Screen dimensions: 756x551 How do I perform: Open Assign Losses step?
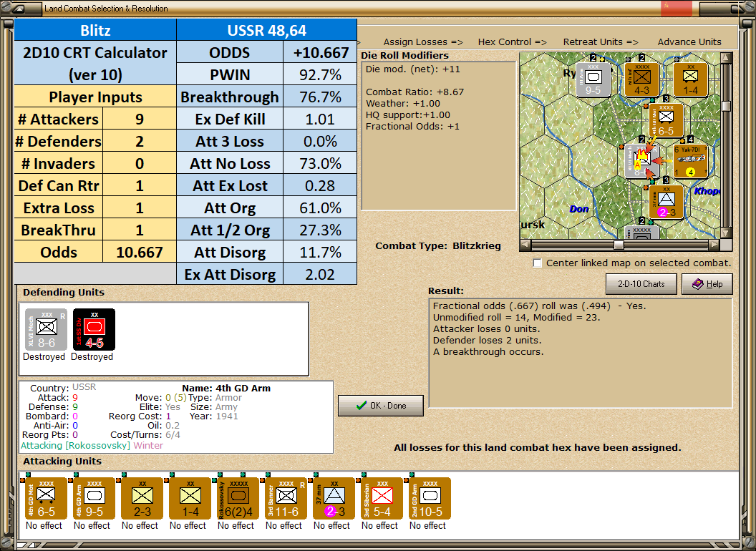[x=423, y=42]
